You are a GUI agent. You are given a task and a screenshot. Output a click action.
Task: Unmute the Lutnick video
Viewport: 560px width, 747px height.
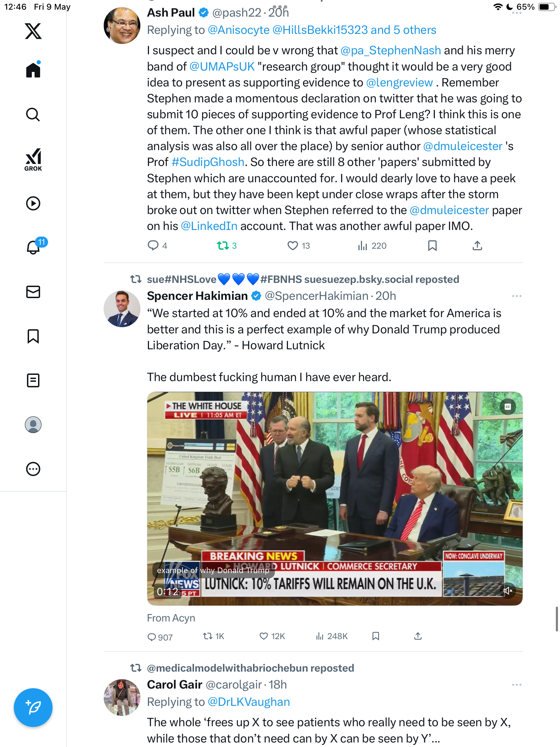coord(508,591)
